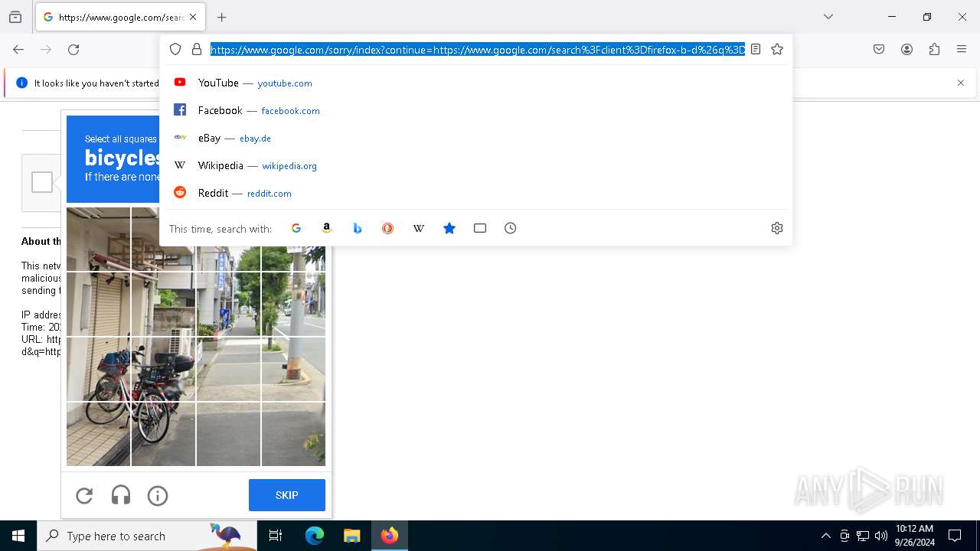Select the captcha tile with bicycle basket
The image size is (980, 551).
pos(98,369)
